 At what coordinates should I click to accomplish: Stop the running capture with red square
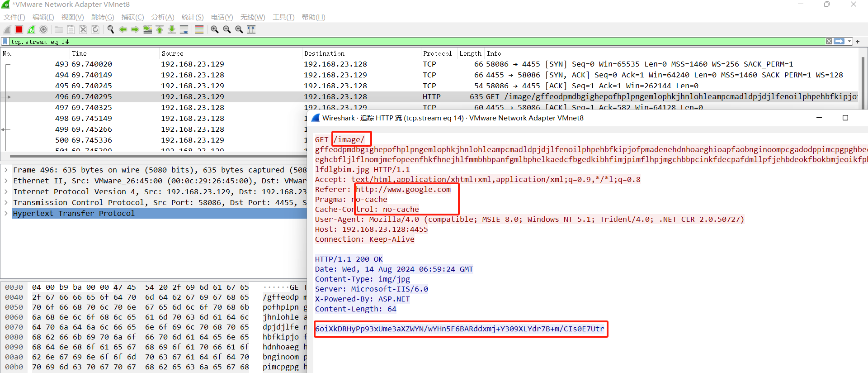(x=19, y=29)
